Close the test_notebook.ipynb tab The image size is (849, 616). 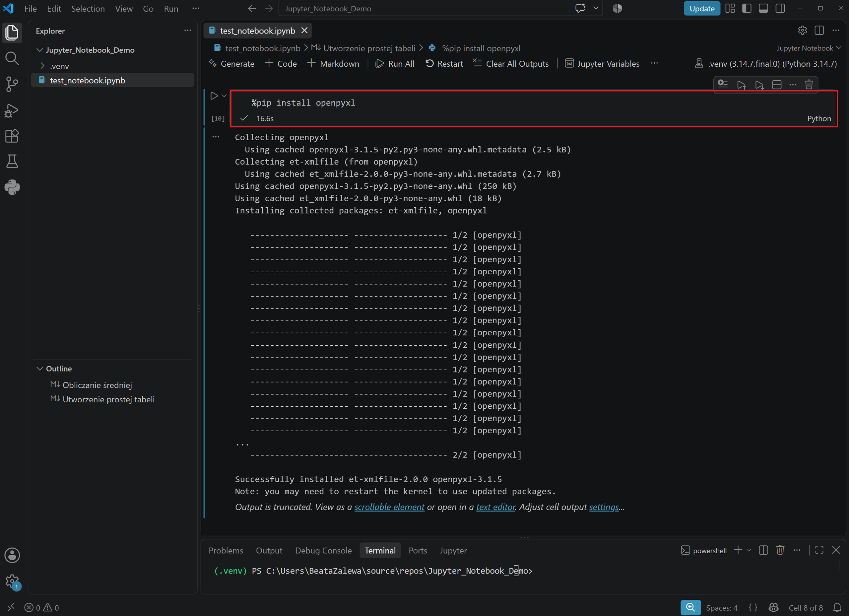tap(305, 30)
